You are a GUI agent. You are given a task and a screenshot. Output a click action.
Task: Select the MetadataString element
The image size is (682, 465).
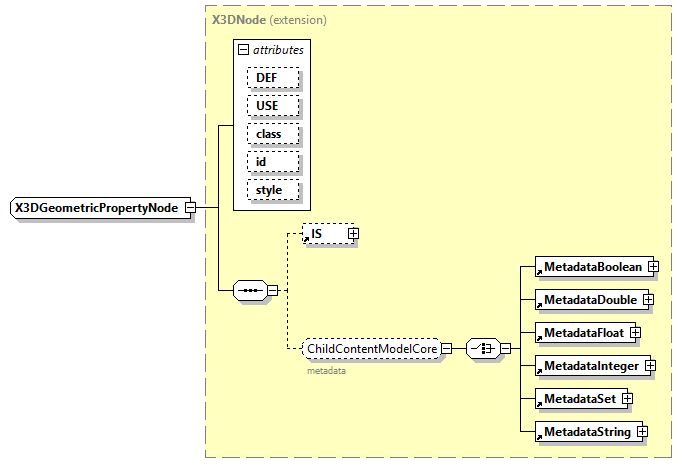pyautogui.click(x=587, y=432)
